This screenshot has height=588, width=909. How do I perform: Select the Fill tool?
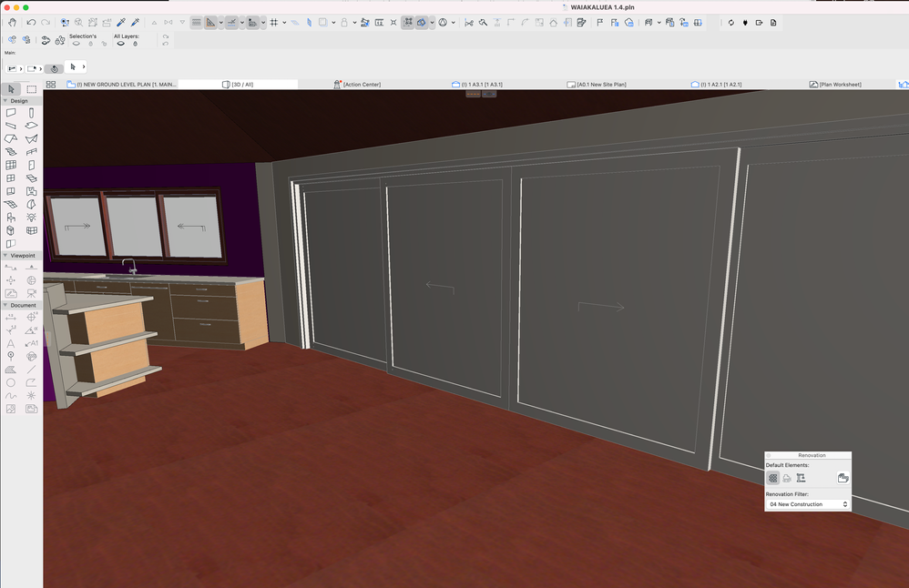pyautogui.click(x=11, y=370)
